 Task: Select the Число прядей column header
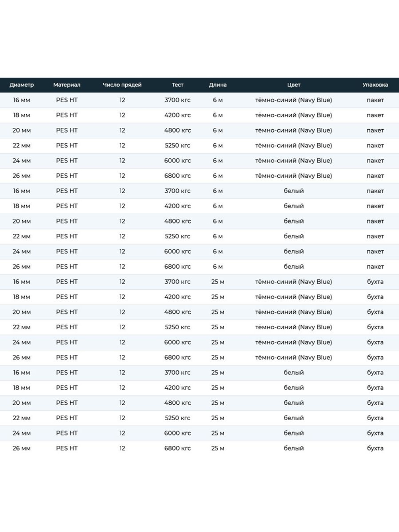point(122,85)
